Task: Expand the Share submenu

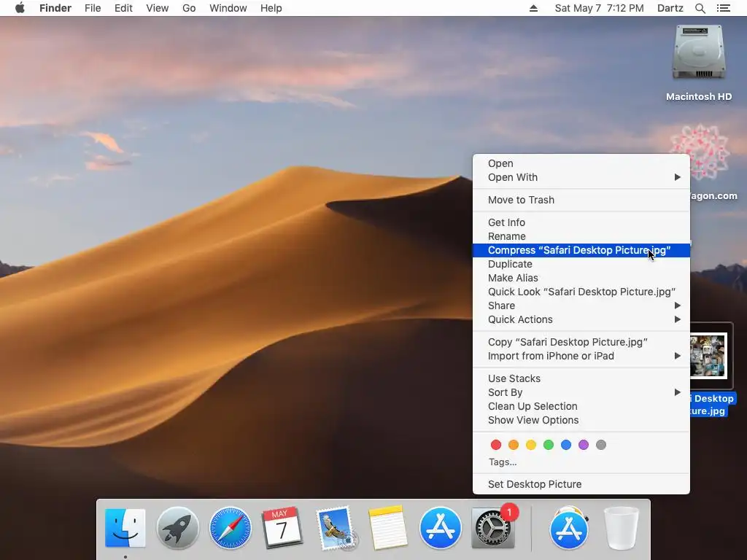Action: pyautogui.click(x=581, y=306)
